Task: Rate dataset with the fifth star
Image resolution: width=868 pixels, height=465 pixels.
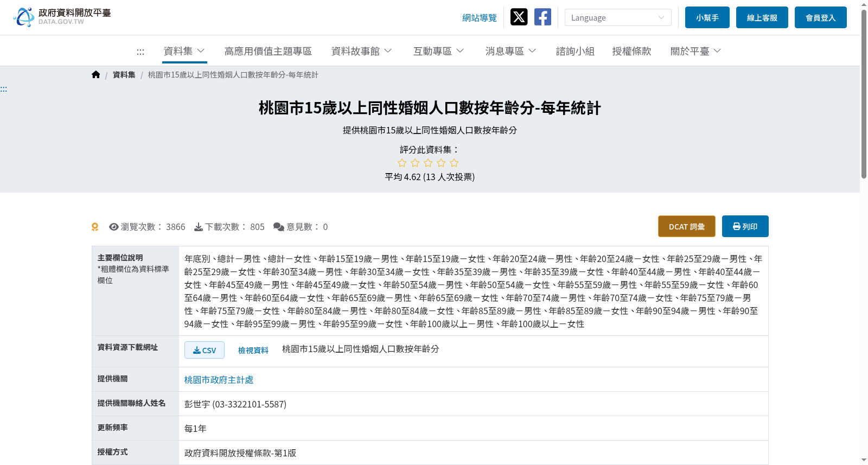Action: (454, 163)
